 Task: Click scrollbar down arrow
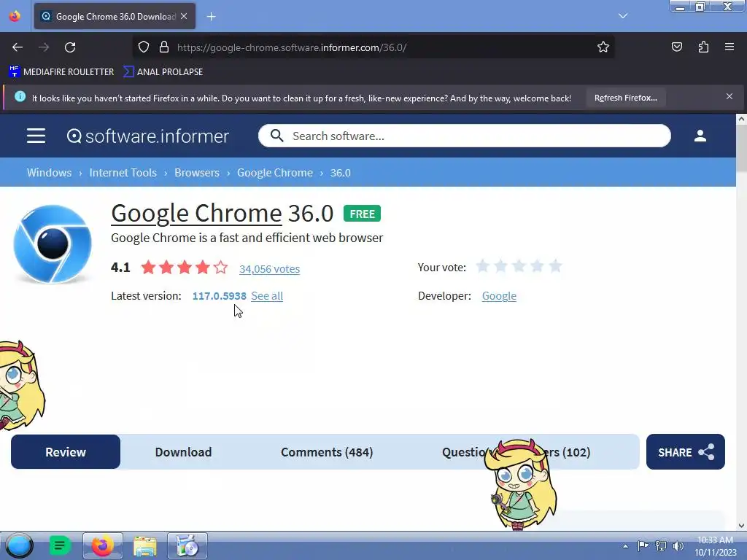pyautogui.click(x=741, y=526)
